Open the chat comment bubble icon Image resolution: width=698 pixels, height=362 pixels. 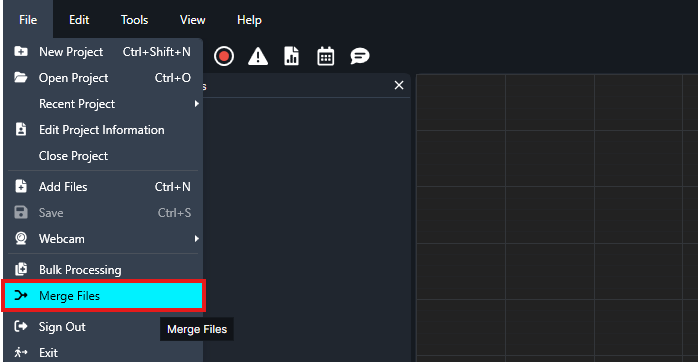[x=360, y=57]
